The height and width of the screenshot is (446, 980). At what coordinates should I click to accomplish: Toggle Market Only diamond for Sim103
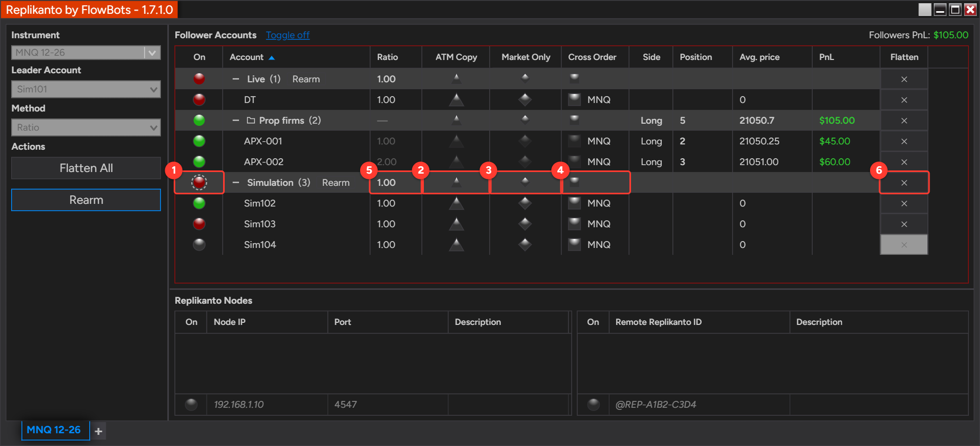(x=525, y=224)
